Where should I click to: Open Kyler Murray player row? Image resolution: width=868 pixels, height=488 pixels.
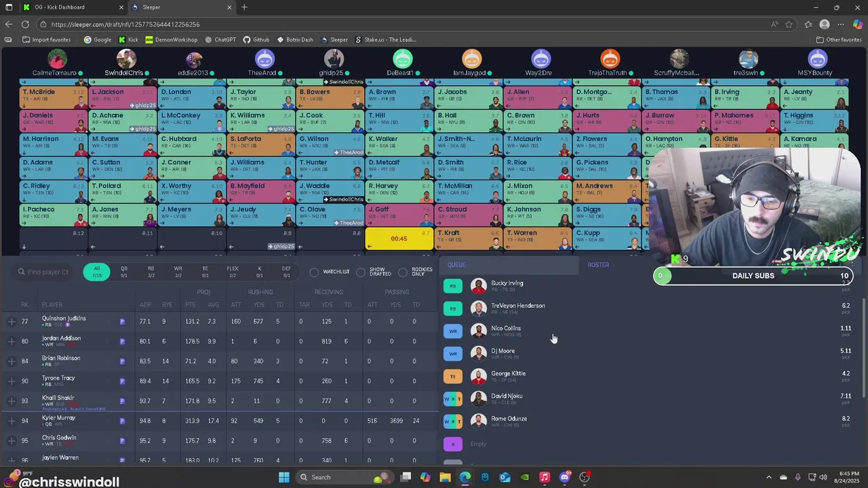click(218, 421)
